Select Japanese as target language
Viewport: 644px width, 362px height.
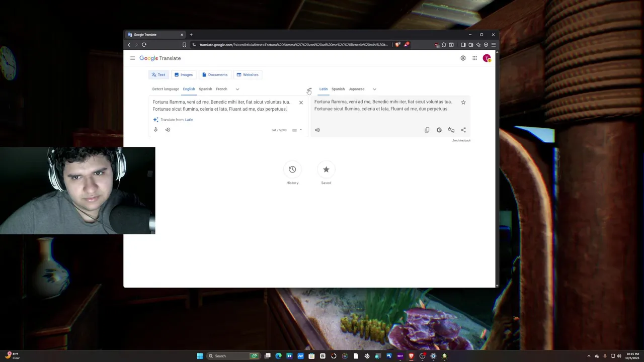[x=357, y=89]
